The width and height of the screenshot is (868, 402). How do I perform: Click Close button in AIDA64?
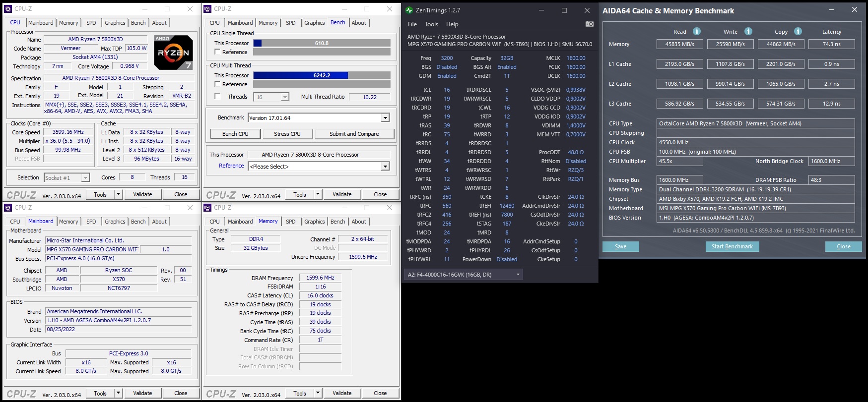pyautogui.click(x=844, y=246)
